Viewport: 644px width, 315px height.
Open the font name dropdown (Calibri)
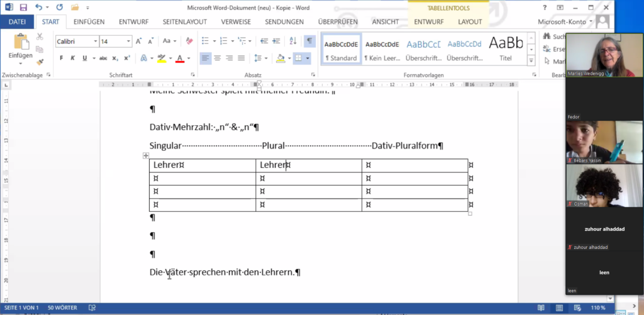click(x=96, y=41)
